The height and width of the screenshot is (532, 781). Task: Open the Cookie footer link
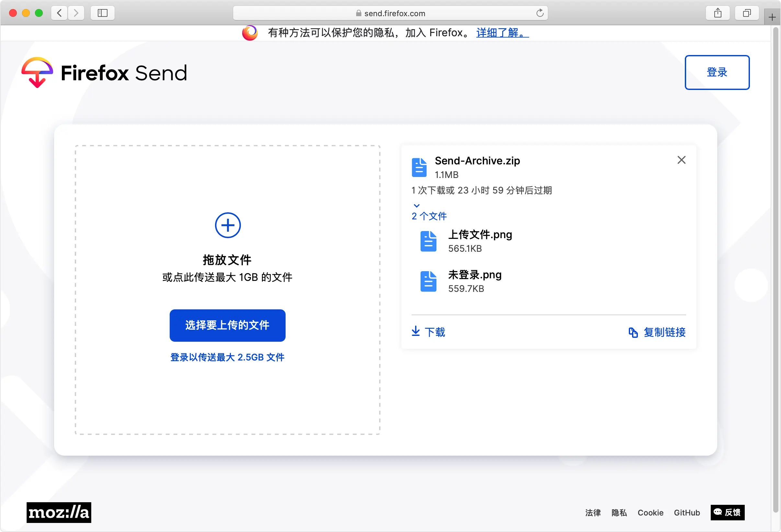point(650,513)
